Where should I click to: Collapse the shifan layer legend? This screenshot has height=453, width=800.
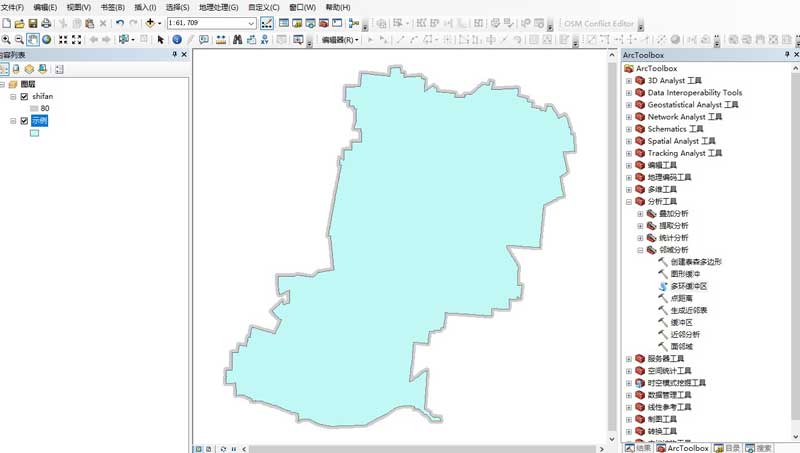13,96
